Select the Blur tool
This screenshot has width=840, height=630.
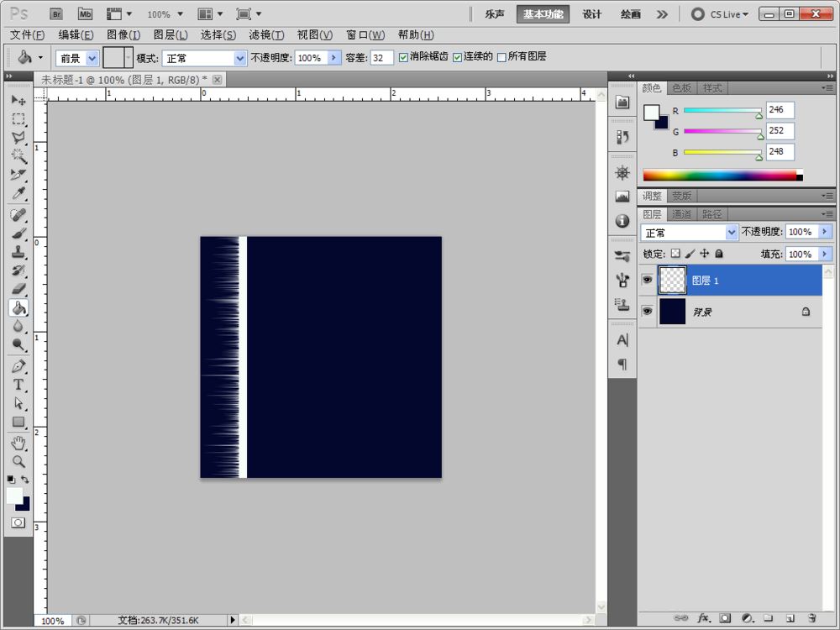pos(18,326)
